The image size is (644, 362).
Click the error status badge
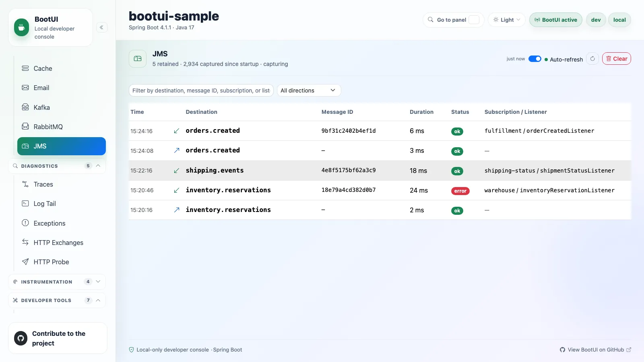(x=460, y=191)
